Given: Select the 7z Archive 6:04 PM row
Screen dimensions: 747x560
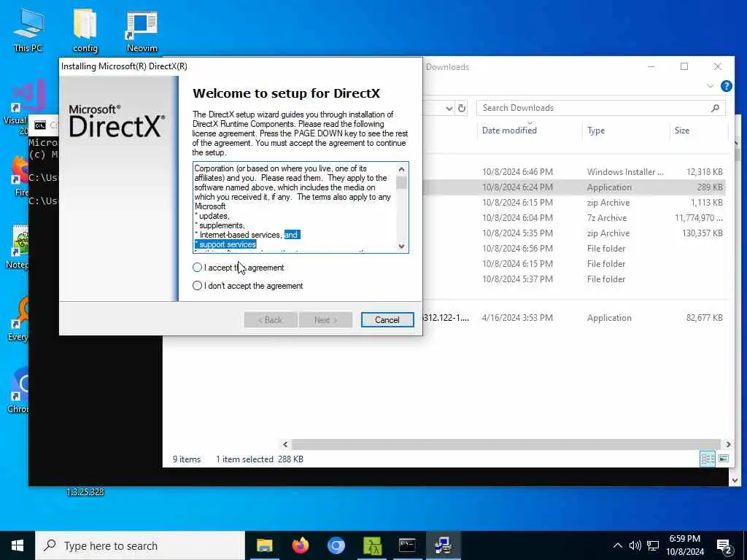Looking at the screenshot, I should (x=574, y=218).
